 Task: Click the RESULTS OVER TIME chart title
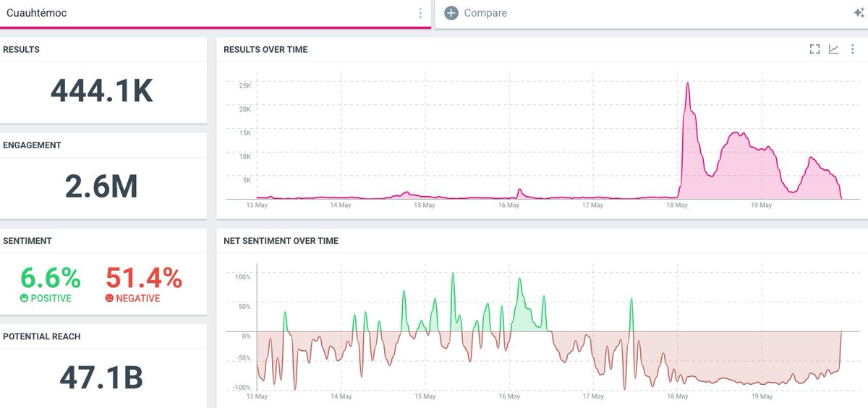pos(265,50)
